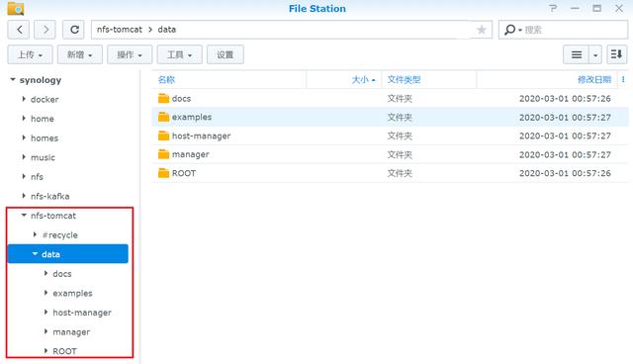Expand the home folder arrow
Screen dimensions: 633x364
pos(24,119)
